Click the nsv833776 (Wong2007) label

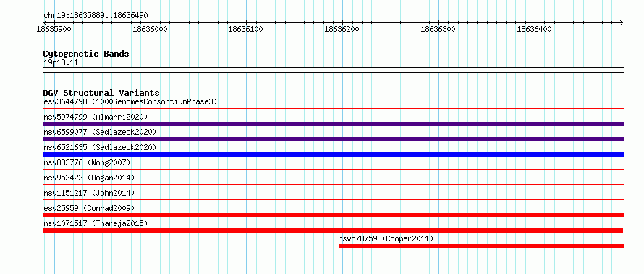(x=87, y=162)
